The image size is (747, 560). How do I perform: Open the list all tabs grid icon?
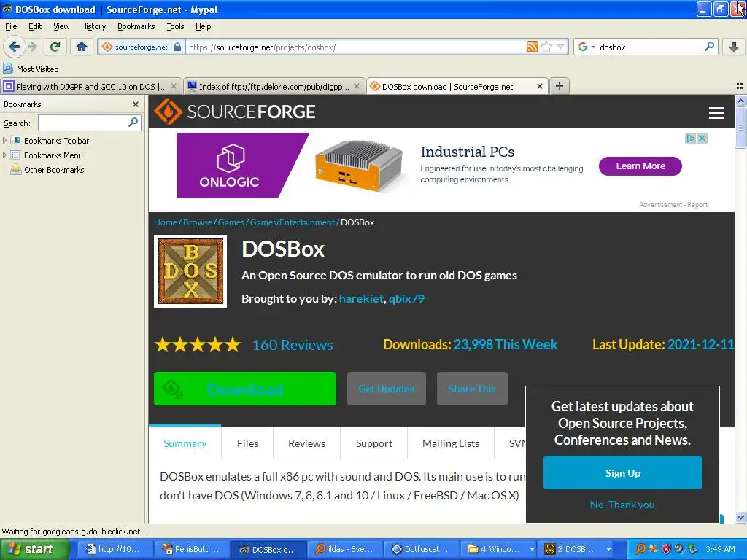click(740, 86)
